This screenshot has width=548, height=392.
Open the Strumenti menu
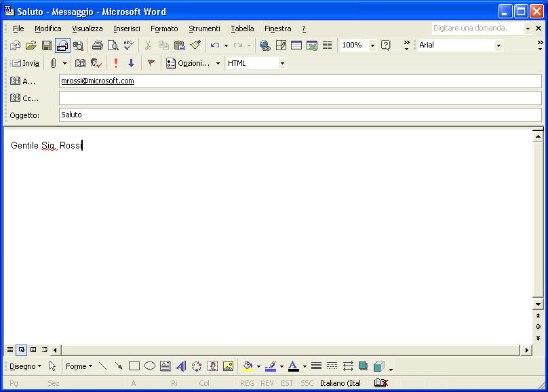[204, 28]
